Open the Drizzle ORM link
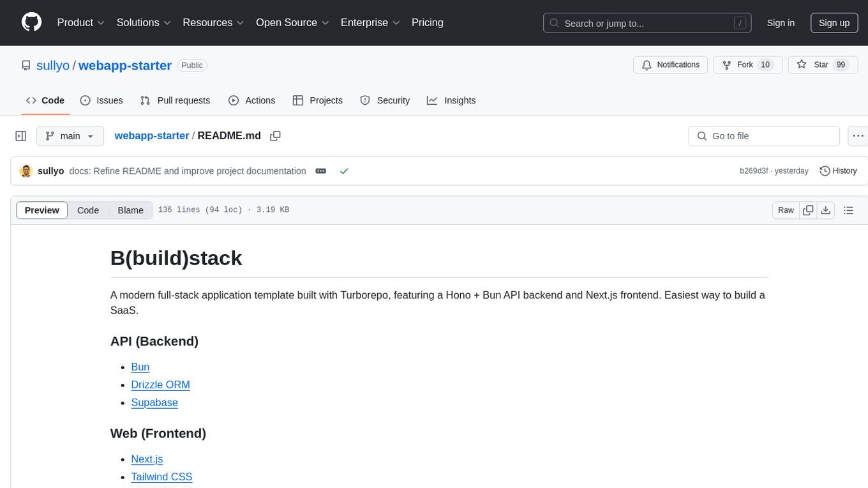 pos(160,385)
